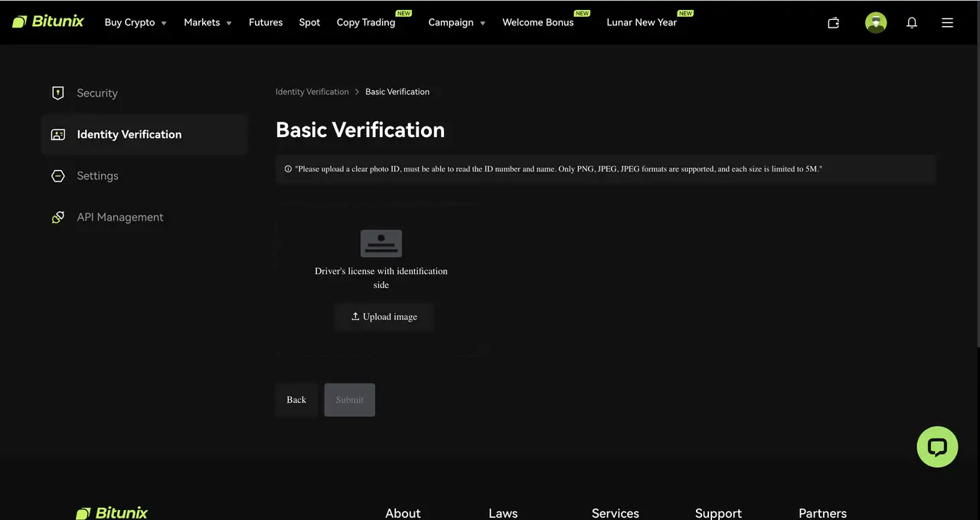
Task: Click the Identity Verification ID card icon
Action: [57, 134]
